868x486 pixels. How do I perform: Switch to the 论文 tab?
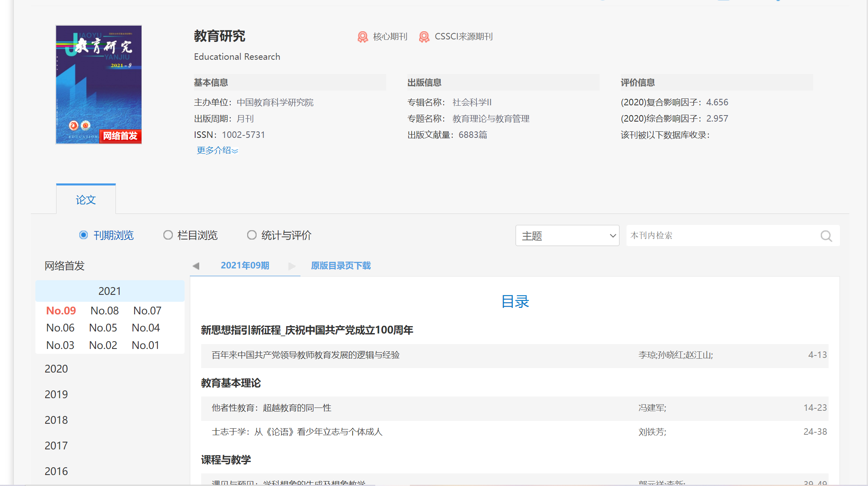click(x=86, y=200)
